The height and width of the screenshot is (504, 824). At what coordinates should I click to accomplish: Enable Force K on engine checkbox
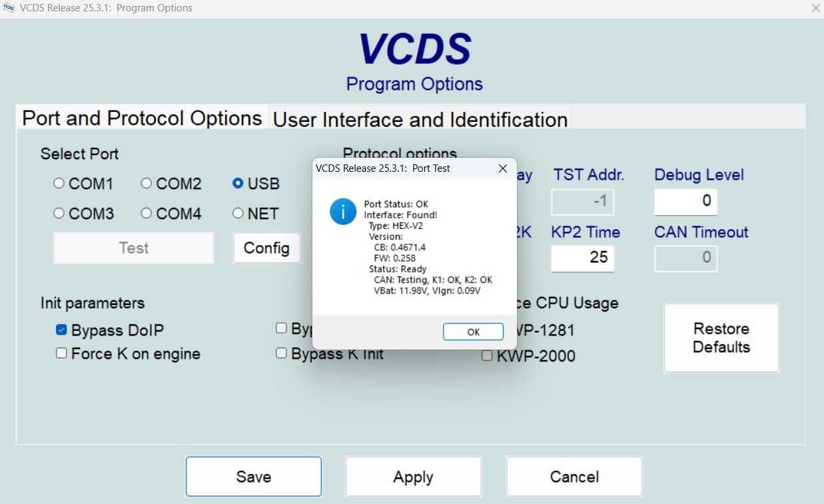61,354
